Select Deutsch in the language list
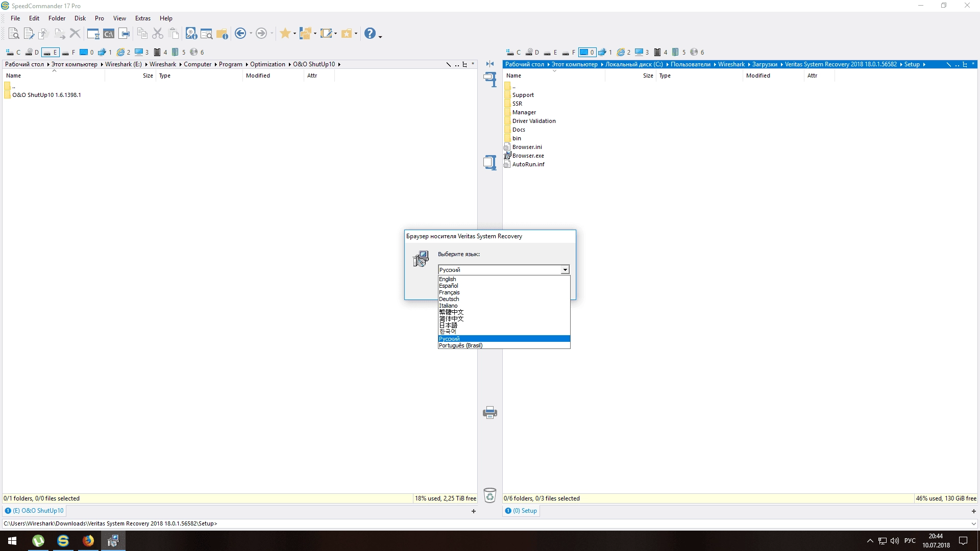This screenshot has width=980, height=551. [504, 299]
